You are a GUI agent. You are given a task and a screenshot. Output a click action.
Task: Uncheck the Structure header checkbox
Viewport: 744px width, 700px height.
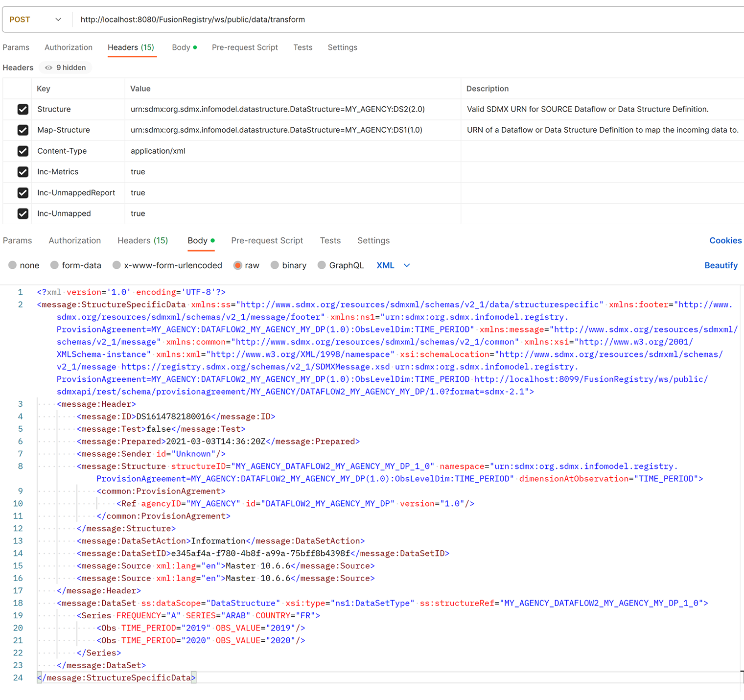23,109
